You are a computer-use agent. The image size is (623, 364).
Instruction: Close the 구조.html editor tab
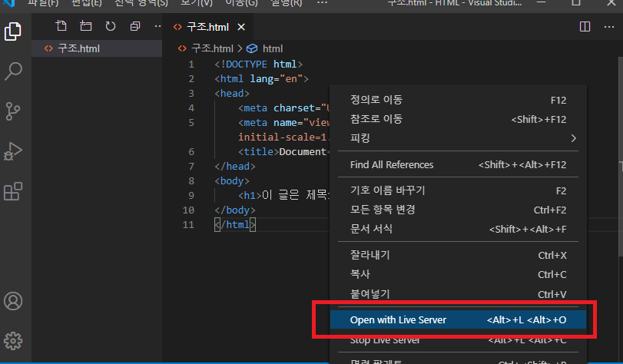coord(241,27)
